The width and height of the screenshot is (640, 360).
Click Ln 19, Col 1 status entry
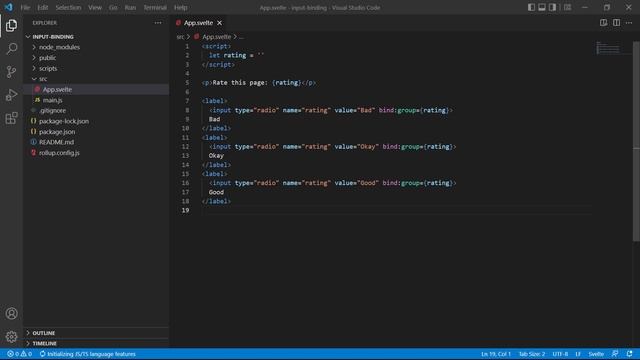[496, 354]
